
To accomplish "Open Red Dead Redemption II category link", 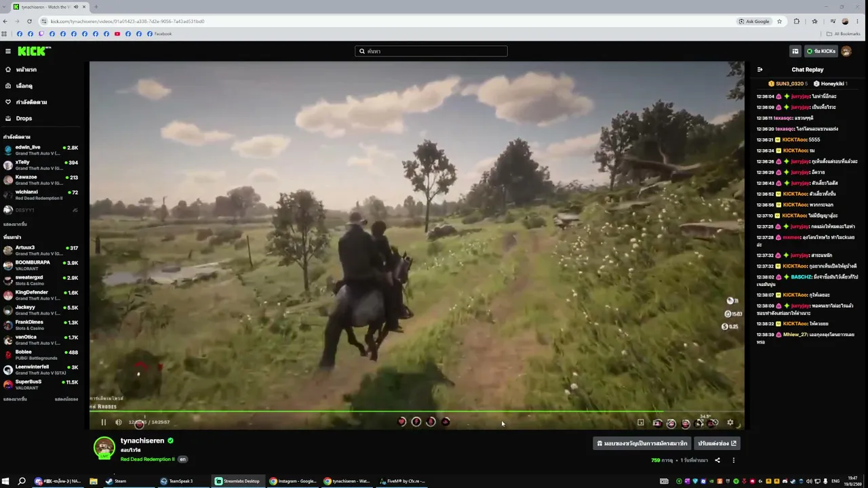I will pos(148,459).
